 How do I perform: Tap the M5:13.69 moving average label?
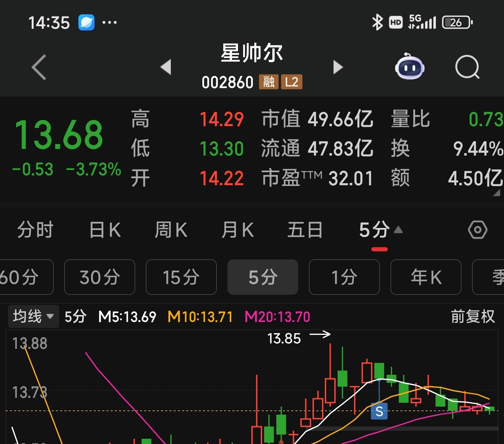pos(127,317)
